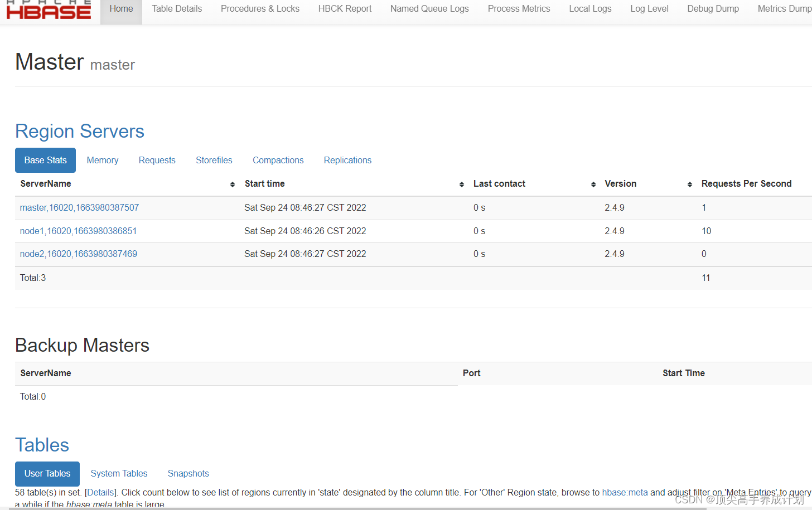The image size is (812, 510).
Task: Click the Start time column header
Action: (x=265, y=183)
